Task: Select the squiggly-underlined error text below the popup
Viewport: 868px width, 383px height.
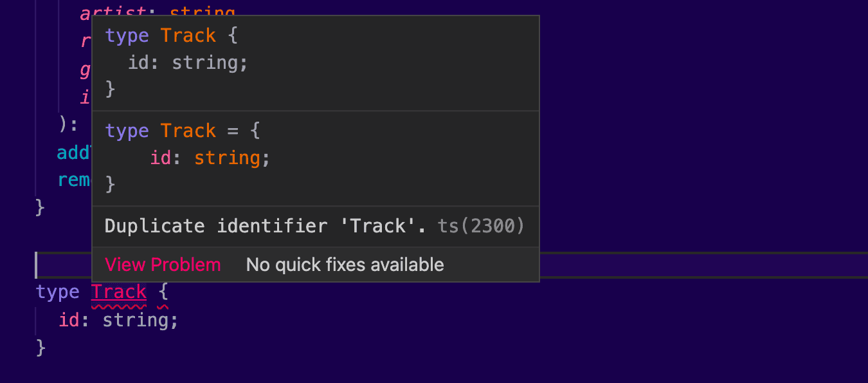Action: click(118, 292)
